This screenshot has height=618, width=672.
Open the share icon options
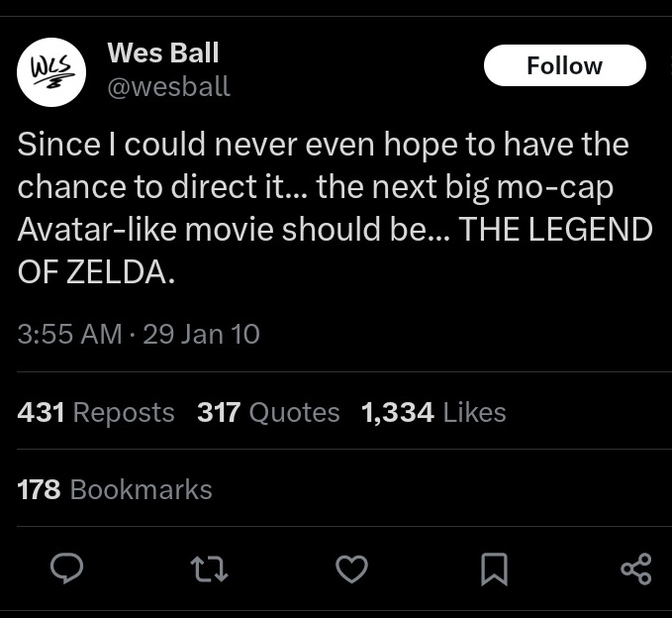pos(635,568)
